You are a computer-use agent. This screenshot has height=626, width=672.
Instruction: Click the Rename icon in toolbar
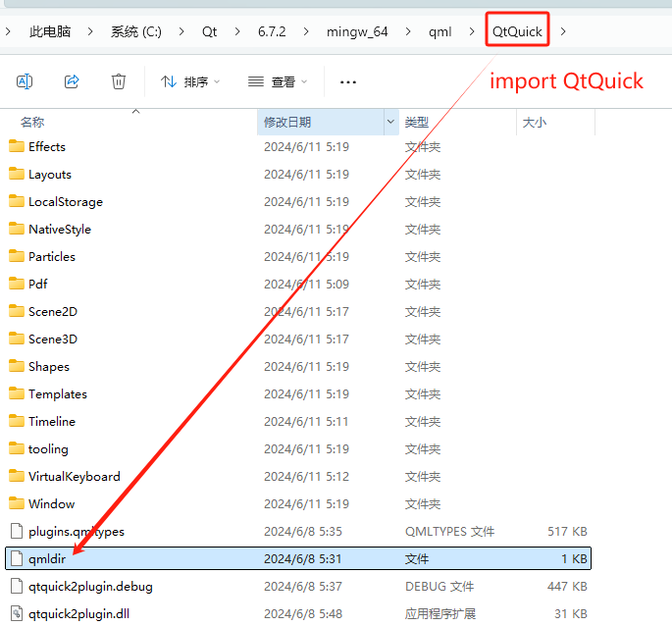[25, 81]
